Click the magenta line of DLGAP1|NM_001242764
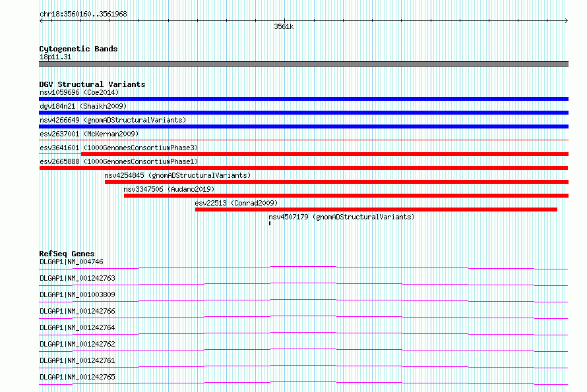 (303, 333)
